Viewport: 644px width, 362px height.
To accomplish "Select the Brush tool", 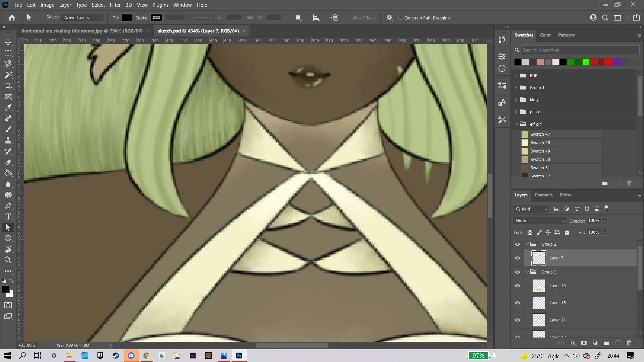I will click(x=8, y=129).
